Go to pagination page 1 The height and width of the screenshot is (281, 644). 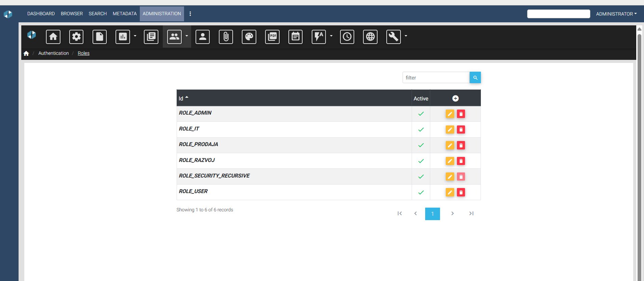pyautogui.click(x=433, y=214)
